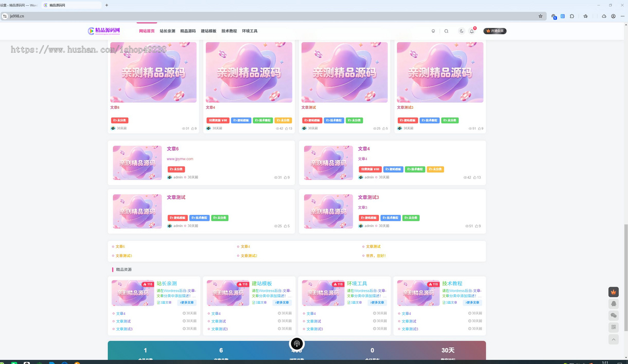628x364 pixels.
Task: Click the fire 118 badge on 站长亲测 thumbnail
Action: [148, 285]
